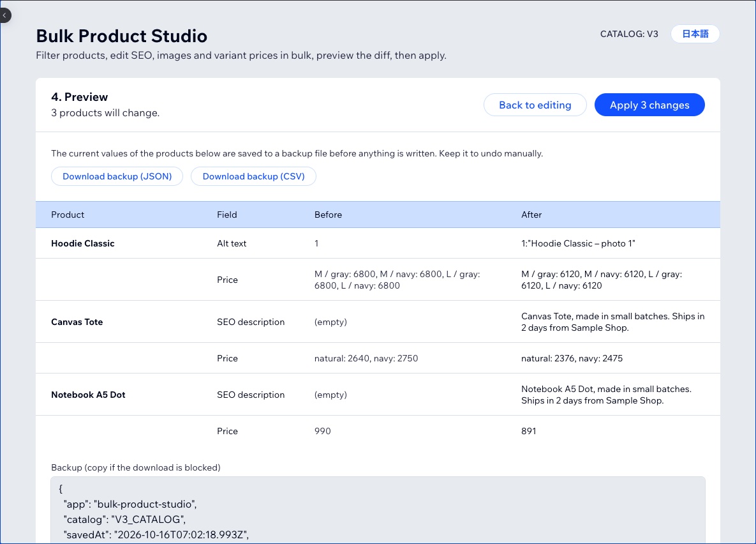Switch language to 日本語
The image size is (756, 544).
coord(695,34)
